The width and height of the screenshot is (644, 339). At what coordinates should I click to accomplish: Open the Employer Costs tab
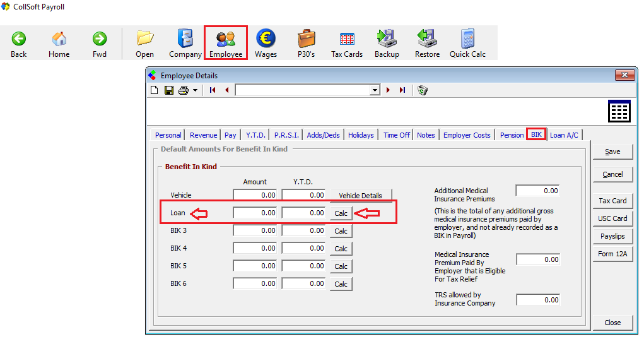[x=467, y=134]
